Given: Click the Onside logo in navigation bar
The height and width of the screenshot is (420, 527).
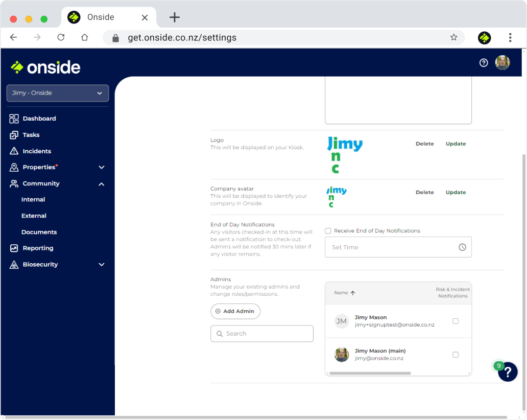Looking at the screenshot, I should (x=45, y=67).
